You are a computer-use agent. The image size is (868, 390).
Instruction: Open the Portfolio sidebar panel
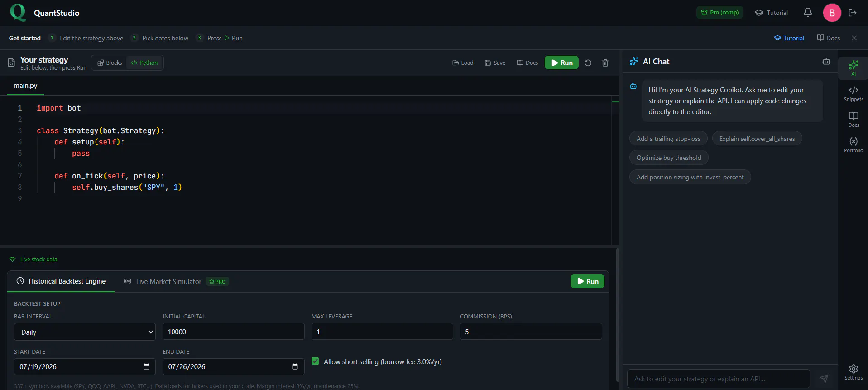[854, 144]
